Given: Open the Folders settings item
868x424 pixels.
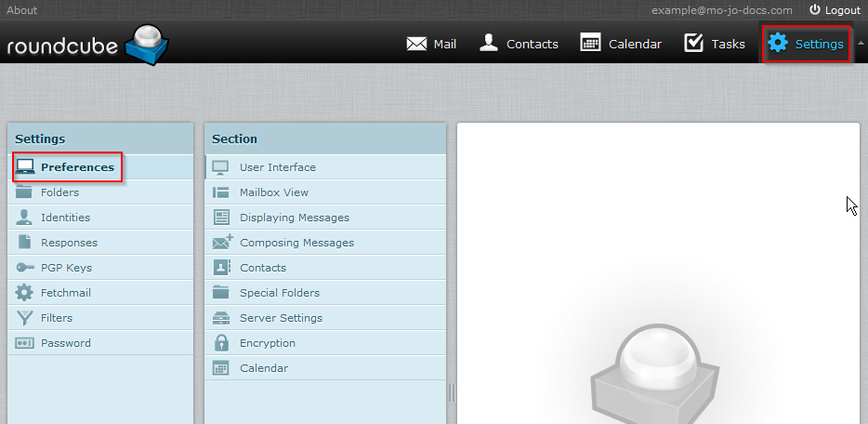Looking at the screenshot, I should click(x=59, y=192).
